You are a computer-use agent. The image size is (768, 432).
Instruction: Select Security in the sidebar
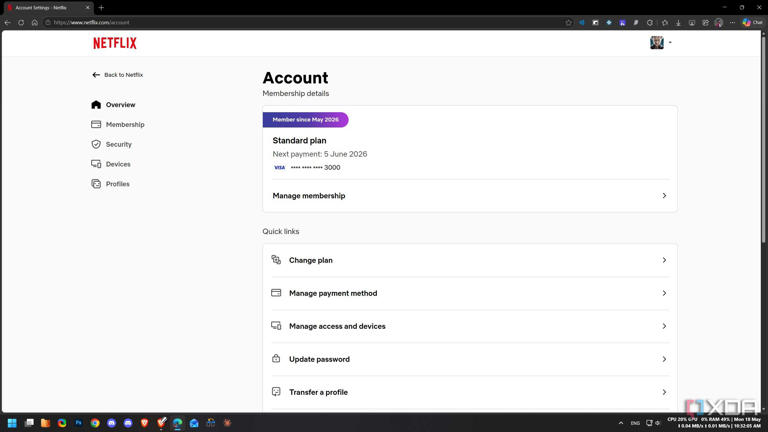pos(112,144)
